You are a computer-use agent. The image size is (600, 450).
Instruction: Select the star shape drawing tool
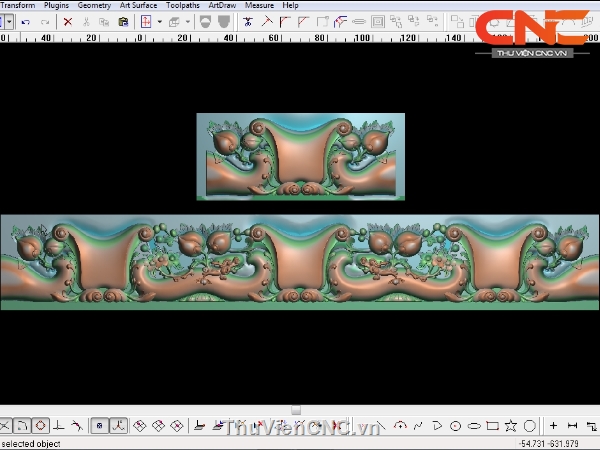511,426
